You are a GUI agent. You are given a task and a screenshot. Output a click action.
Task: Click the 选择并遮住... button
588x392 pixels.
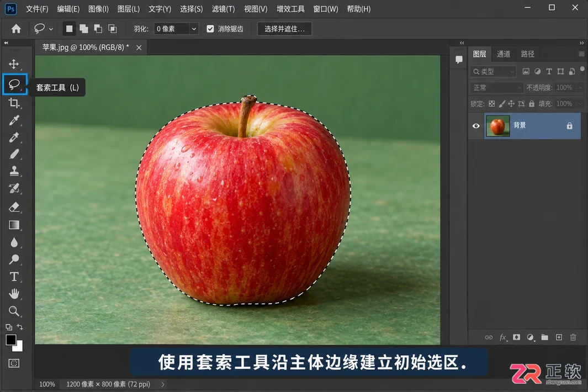tap(285, 29)
